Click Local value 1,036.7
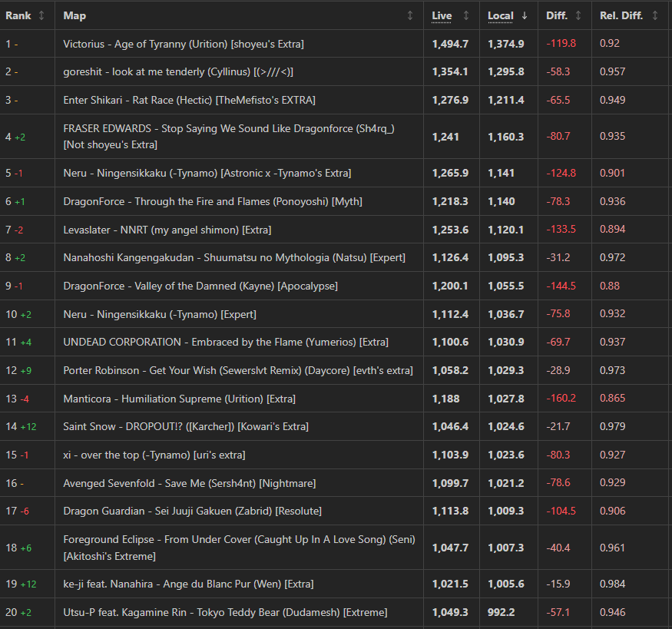Viewport: 672px width, 629px height. tap(505, 314)
